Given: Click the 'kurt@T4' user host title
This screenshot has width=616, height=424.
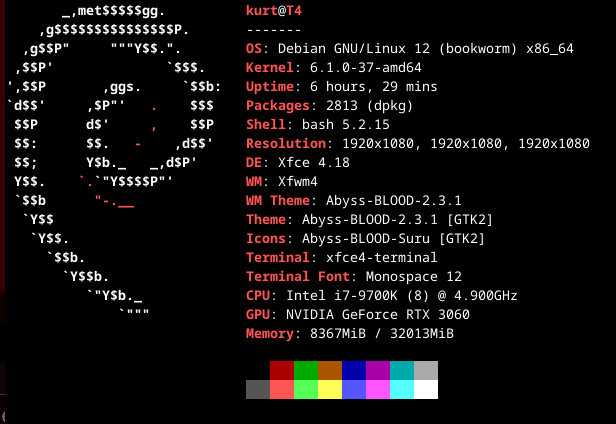Looking at the screenshot, I should (x=274, y=11).
